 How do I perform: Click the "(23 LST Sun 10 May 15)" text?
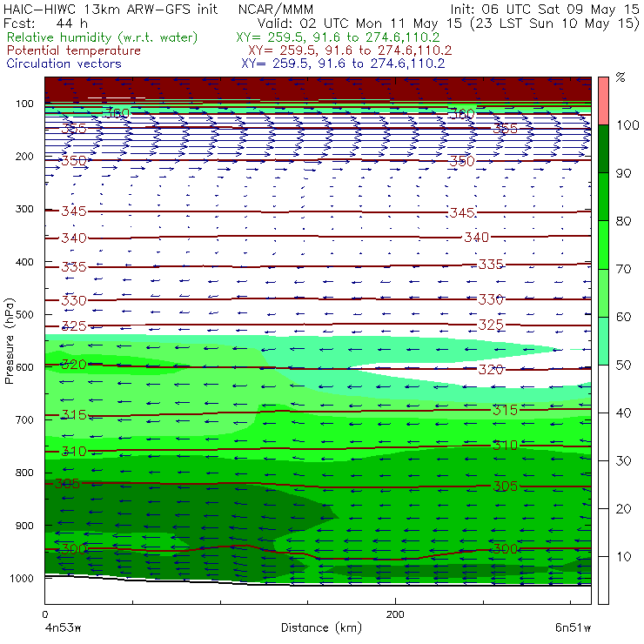[553, 23]
